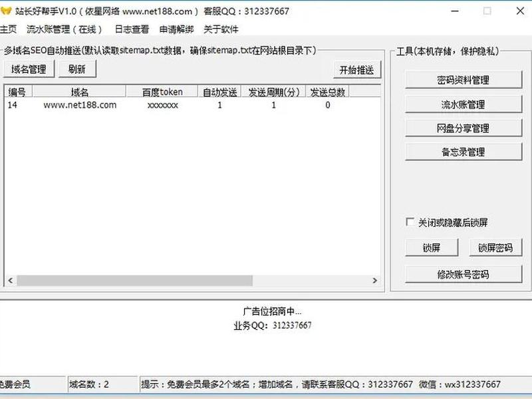This screenshot has height=399, width=532.
Task: Click scroll left arrow of table
Action: [11, 280]
